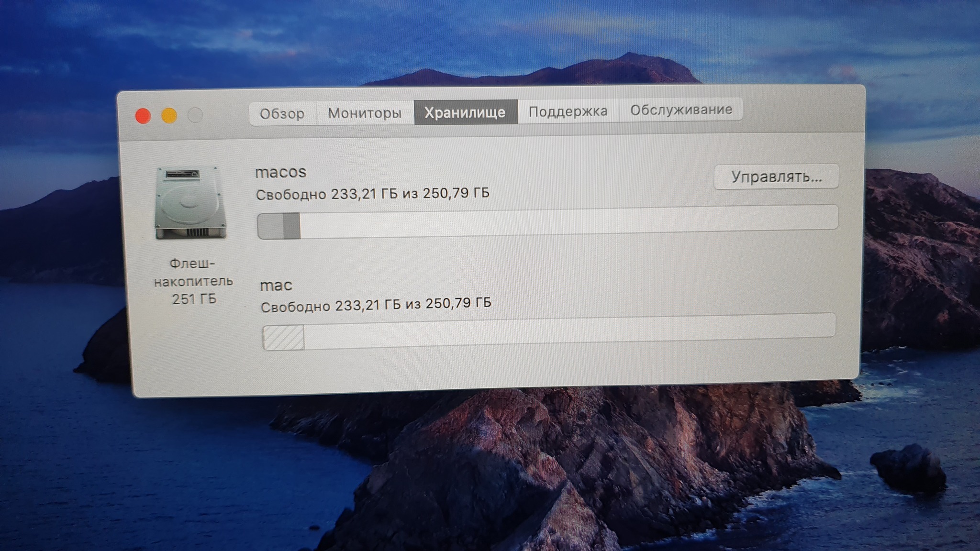980x551 pixels.
Task: Minimize window with yellow button
Action: pos(169,116)
